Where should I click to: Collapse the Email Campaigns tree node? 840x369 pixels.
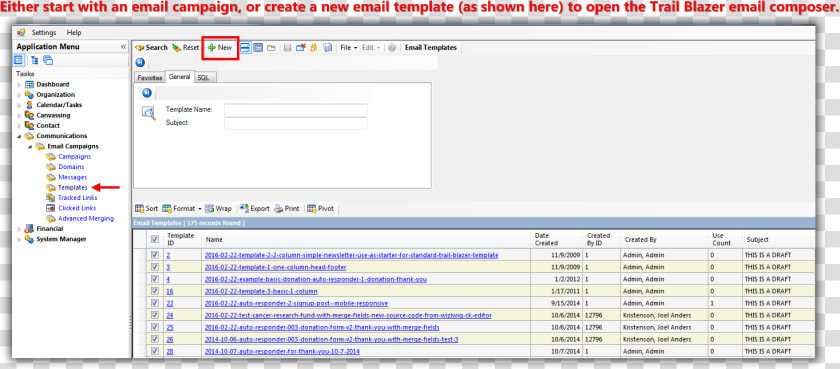pos(30,146)
